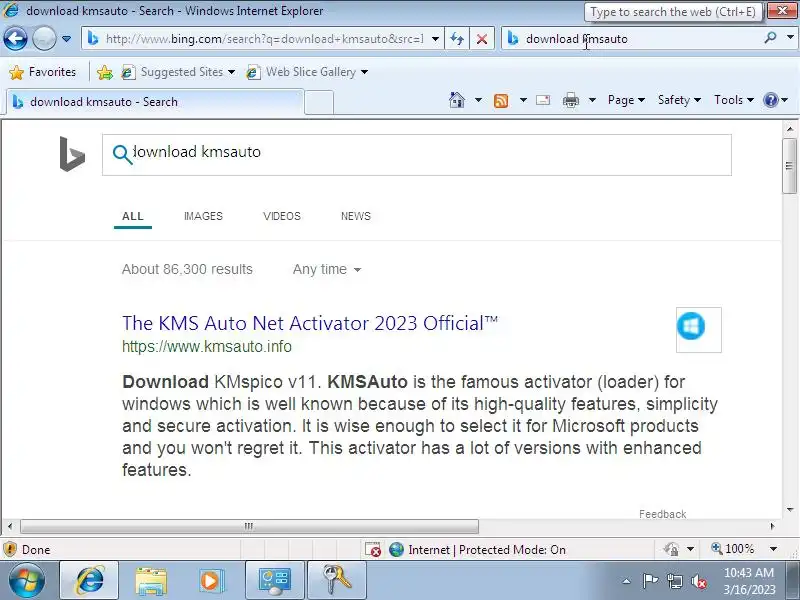This screenshot has width=800, height=600.
Task: Click the Bing URL in address bar
Action: click(x=264, y=39)
